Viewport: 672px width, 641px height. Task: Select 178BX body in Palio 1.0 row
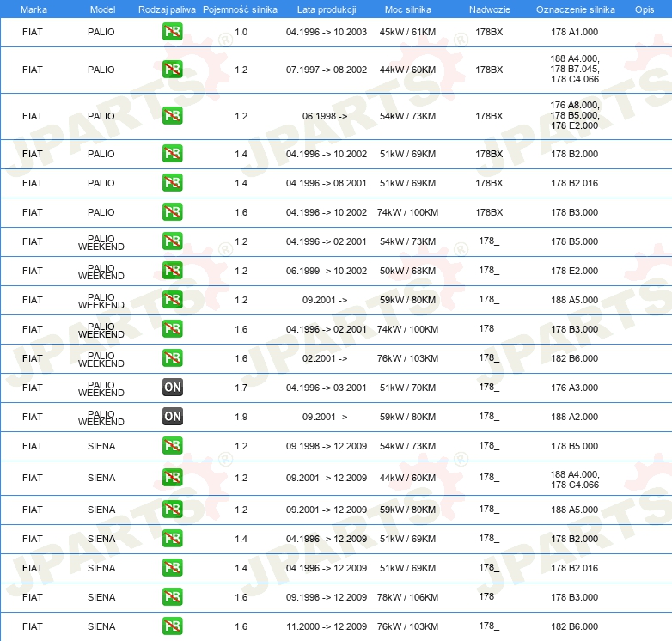(489, 32)
